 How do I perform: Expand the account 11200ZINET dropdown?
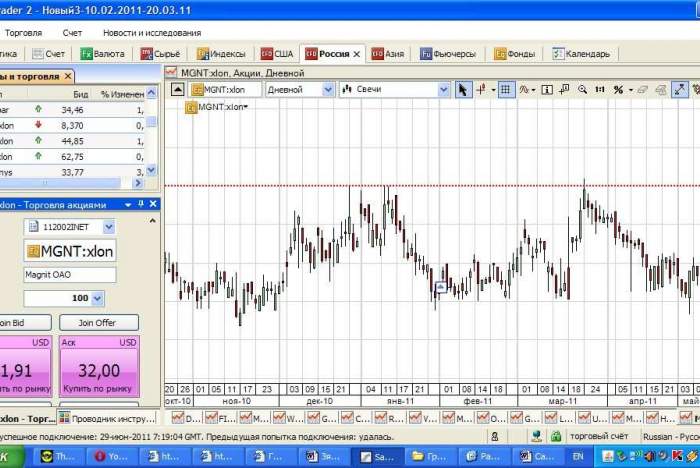[x=110, y=227]
